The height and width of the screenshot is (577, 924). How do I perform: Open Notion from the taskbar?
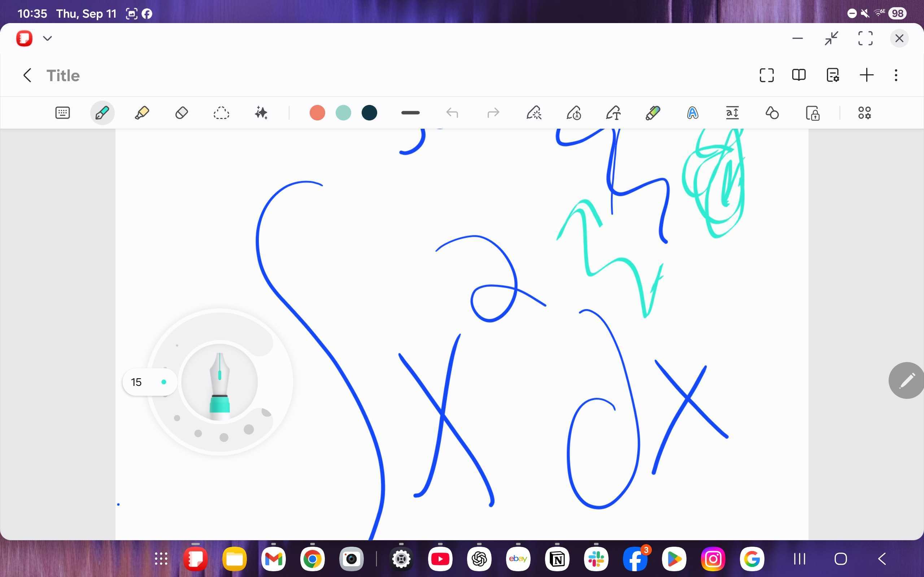(557, 559)
